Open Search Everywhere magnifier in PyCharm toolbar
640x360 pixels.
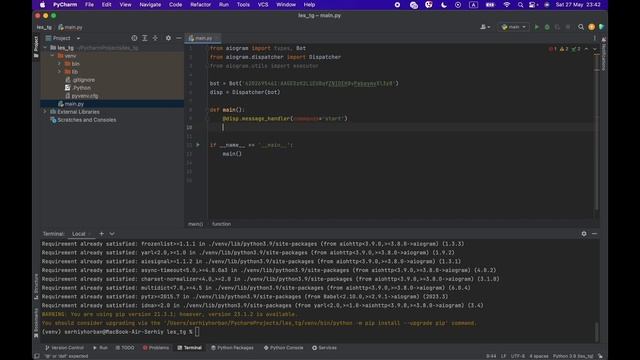(581, 27)
